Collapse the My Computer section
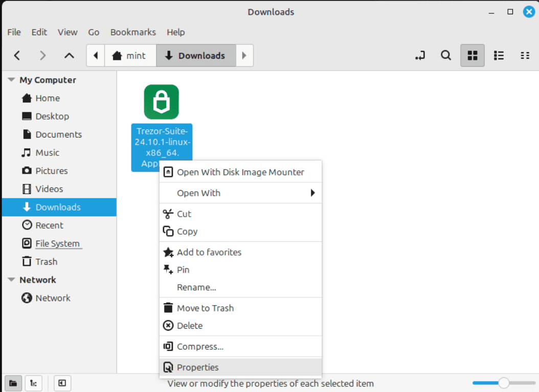Screen dimensions: 539x392 tap(11, 80)
